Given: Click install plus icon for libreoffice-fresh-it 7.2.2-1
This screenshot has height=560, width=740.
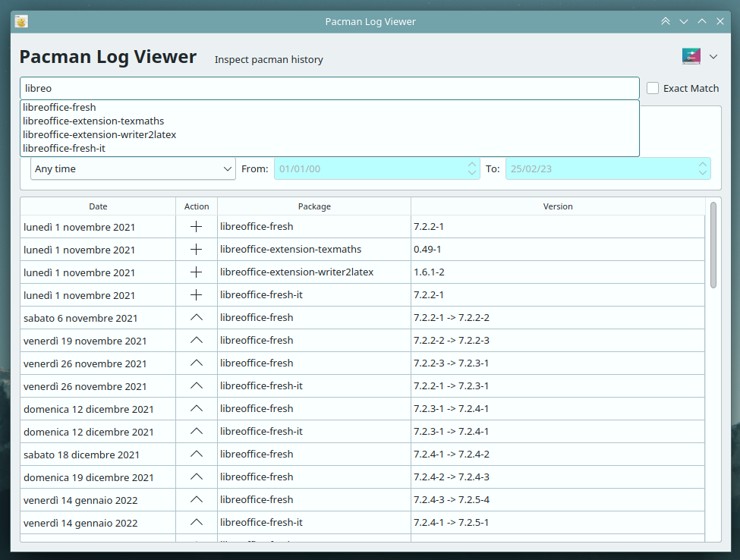Looking at the screenshot, I should (x=197, y=295).
